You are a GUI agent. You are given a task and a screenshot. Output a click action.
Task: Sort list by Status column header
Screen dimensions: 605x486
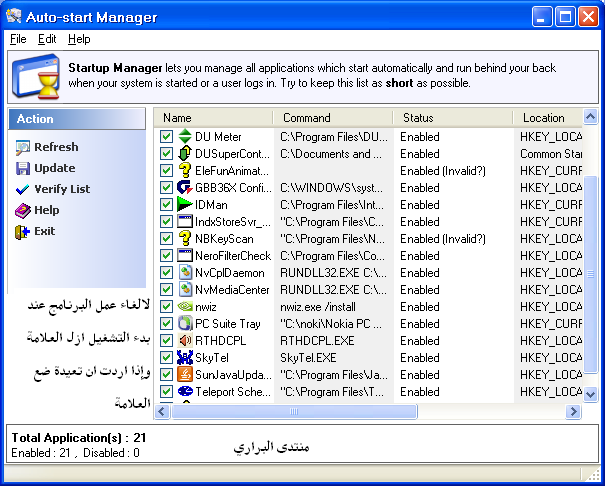pyautogui.click(x=453, y=118)
